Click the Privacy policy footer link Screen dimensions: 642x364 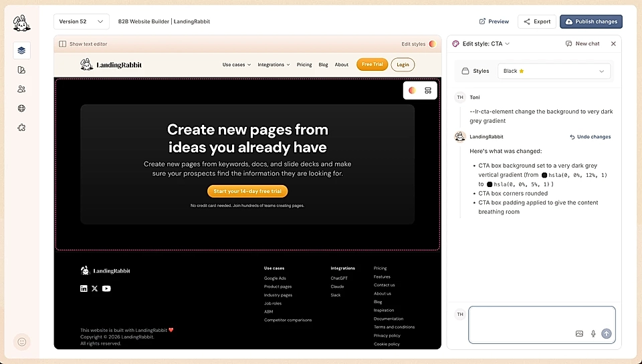point(387,335)
